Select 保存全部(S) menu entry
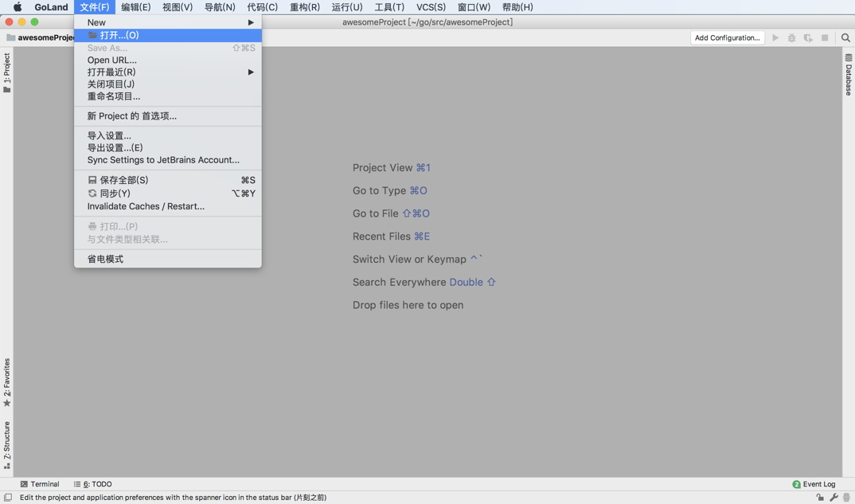This screenshot has width=855, height=504. (x=168, y=180)
